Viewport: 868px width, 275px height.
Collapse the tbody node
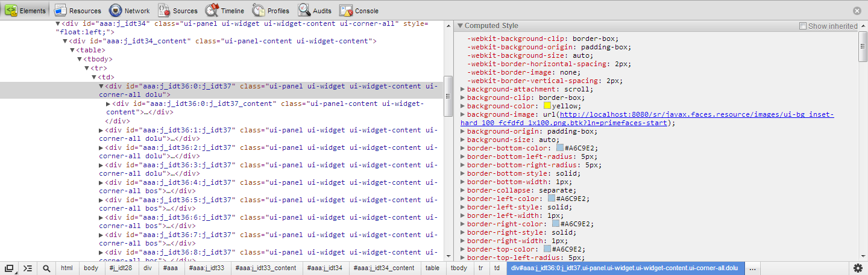click(x=80, y=59)
